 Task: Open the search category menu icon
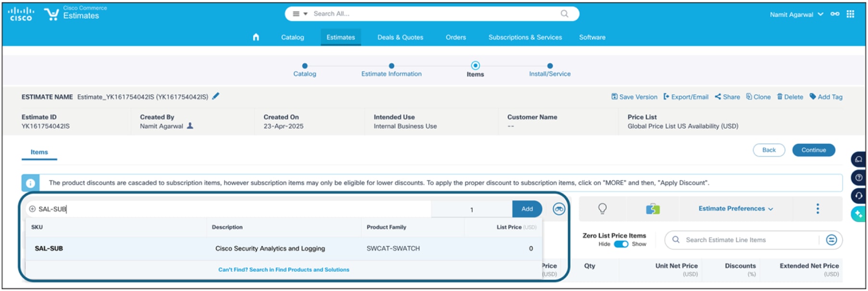pos(300,14)
